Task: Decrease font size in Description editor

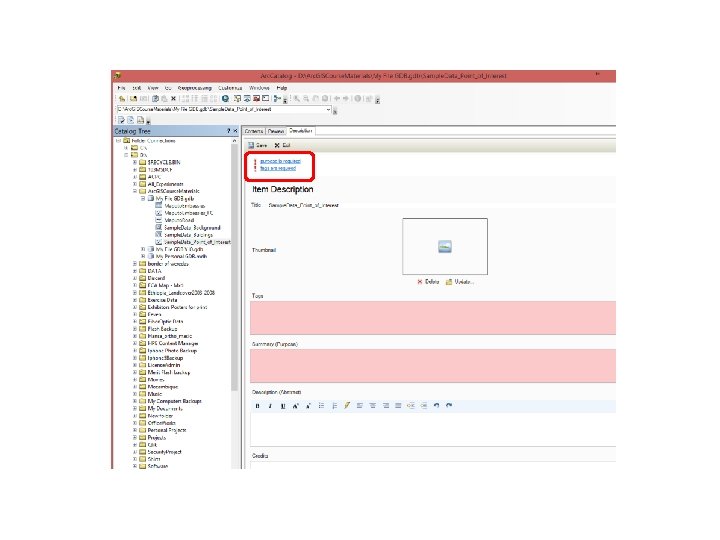Action: point(309,406)
